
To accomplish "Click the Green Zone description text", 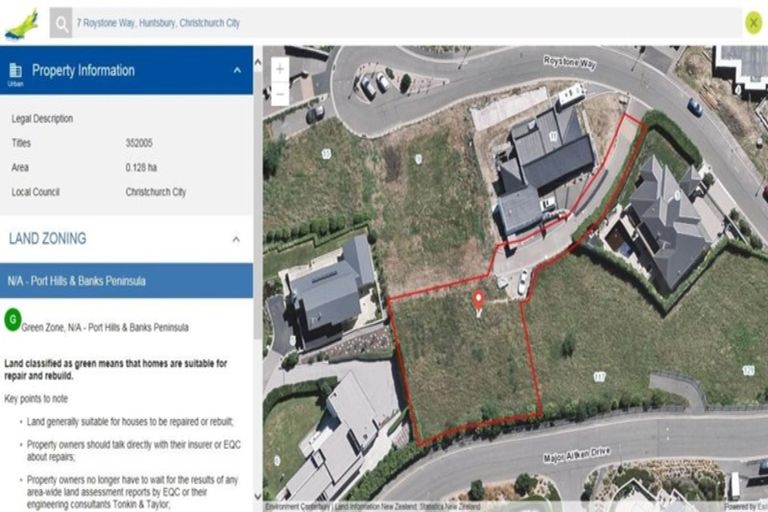I will pos(105,327).
